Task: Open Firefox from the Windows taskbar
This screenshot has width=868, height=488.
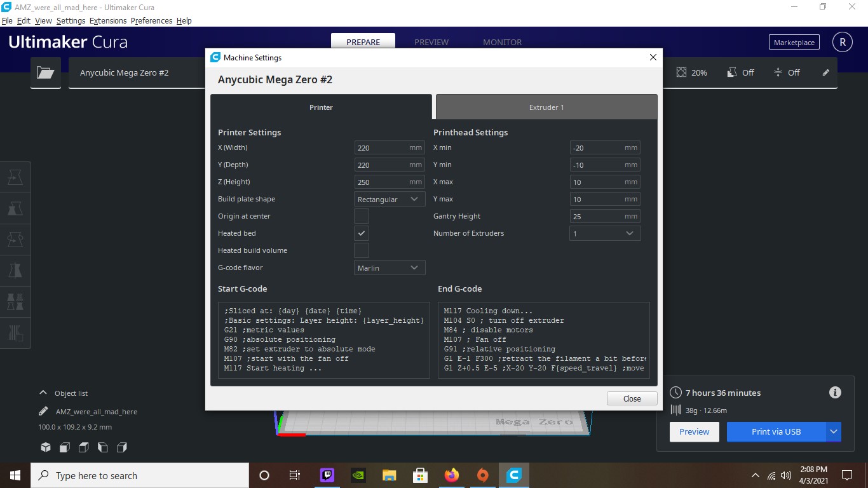Action: coord(451,475)
